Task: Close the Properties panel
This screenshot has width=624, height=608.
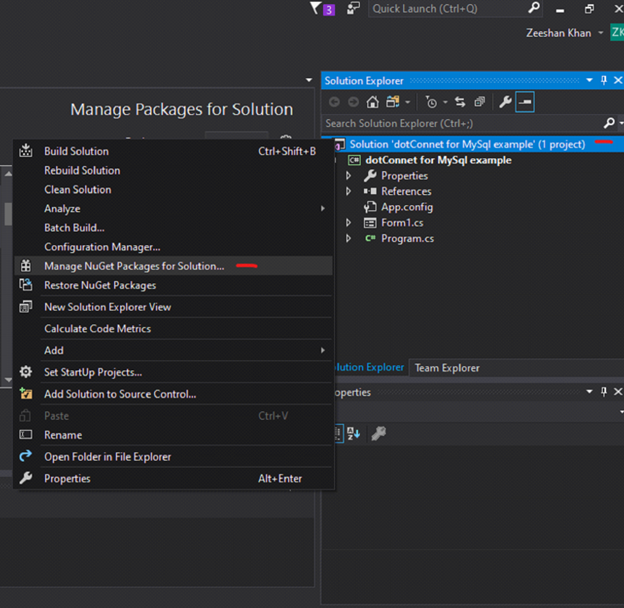Action: click(x=618, y=392)
